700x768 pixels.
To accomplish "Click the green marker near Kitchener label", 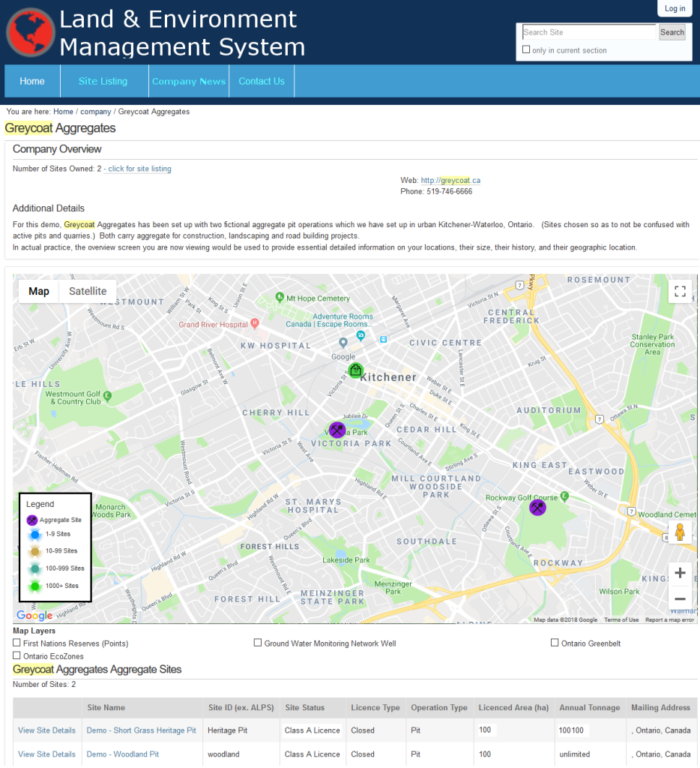I will click(x=356, y=370).
